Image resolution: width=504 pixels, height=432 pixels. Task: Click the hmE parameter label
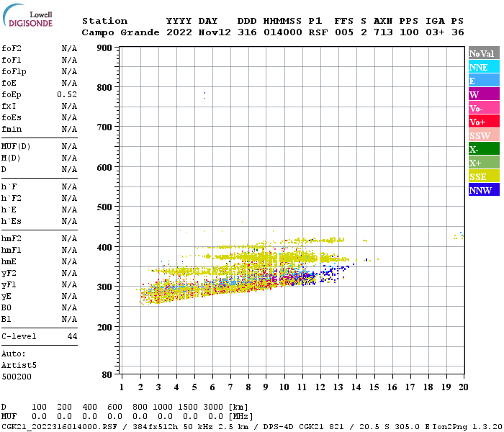click(x=9, y=261)
